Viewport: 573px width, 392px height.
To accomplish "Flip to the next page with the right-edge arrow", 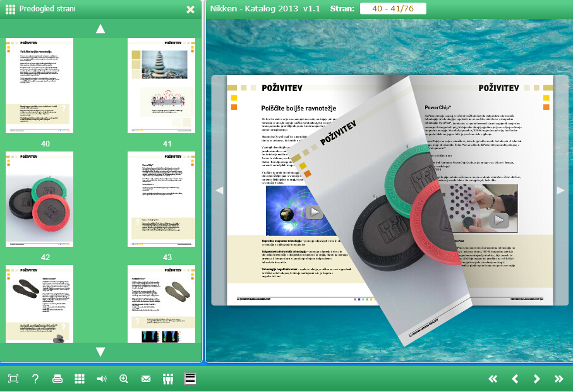I will 560,190.
